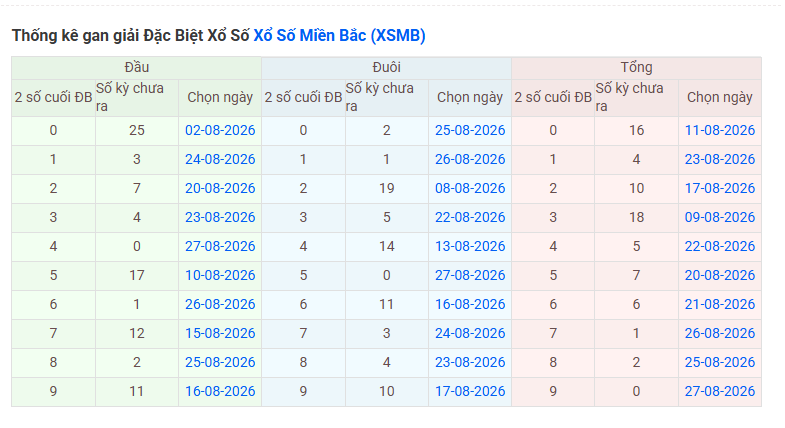Click 16-08-2026 link in Đuôi row 6

(x=470, y=304)
